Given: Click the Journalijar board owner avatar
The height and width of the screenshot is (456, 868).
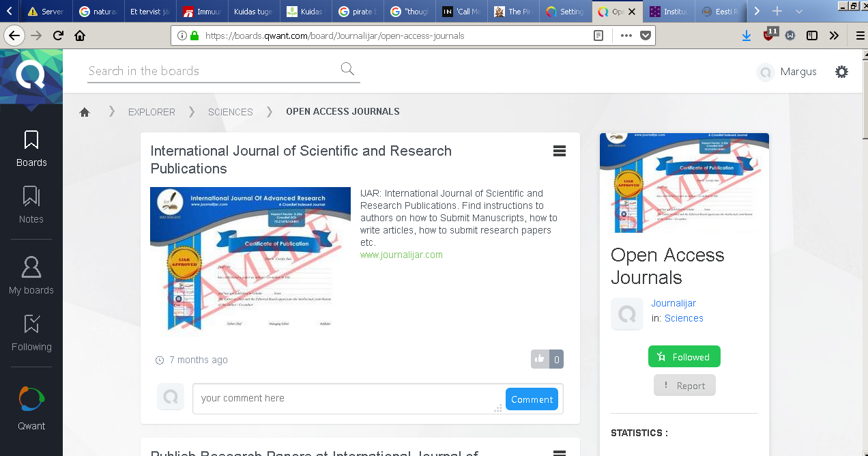Looking at the screenshot, I should pyautogui.click(x=627, y=314).
